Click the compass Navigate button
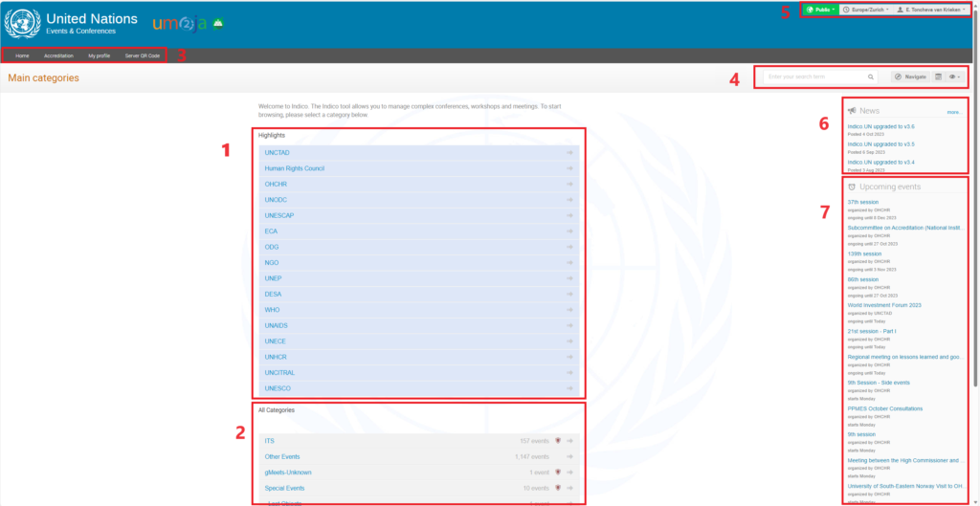 (910, 77)
